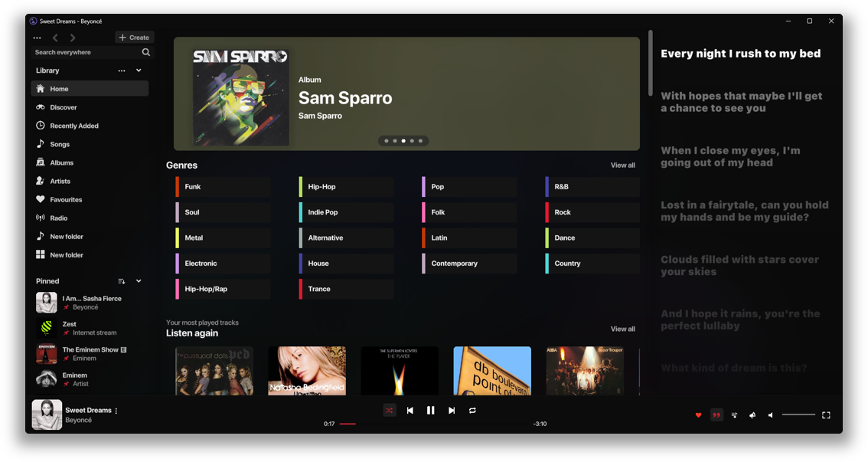Select the fifth carousel dot

(421, 141)
